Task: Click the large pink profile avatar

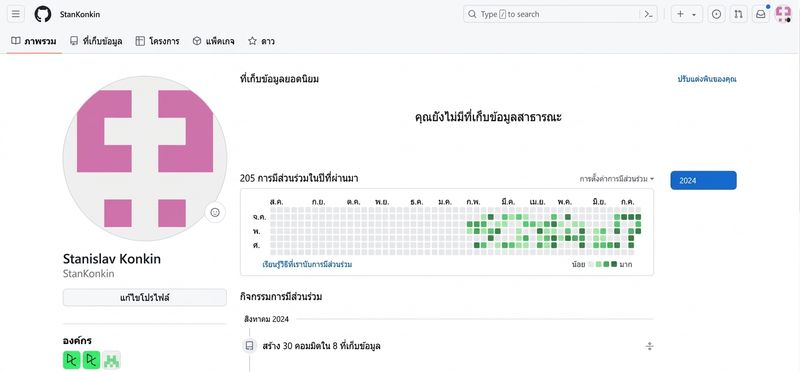Action: pos(145,158)
